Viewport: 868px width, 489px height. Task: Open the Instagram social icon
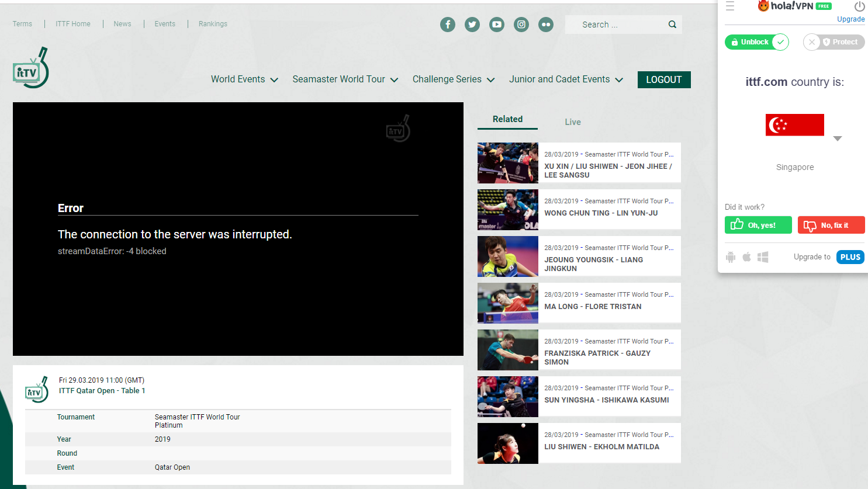(x=521, y=25)
